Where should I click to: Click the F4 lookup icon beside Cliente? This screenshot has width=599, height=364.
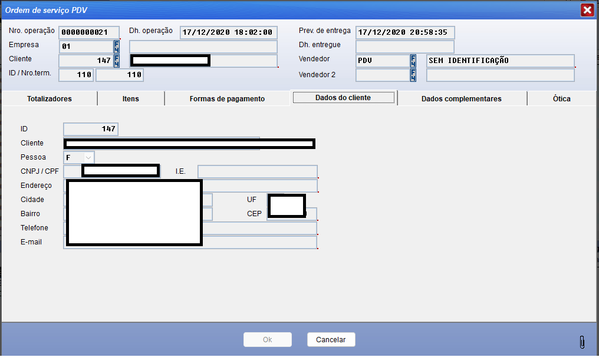coord(116,61)
